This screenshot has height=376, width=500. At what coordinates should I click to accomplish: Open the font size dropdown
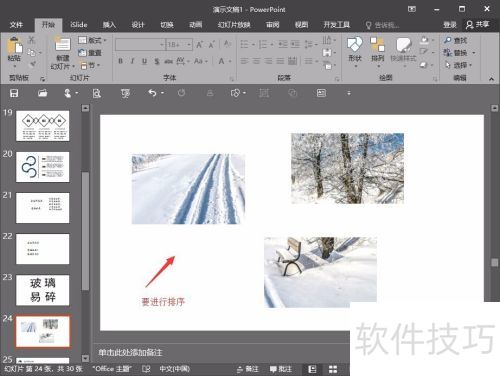coord(189,44)
